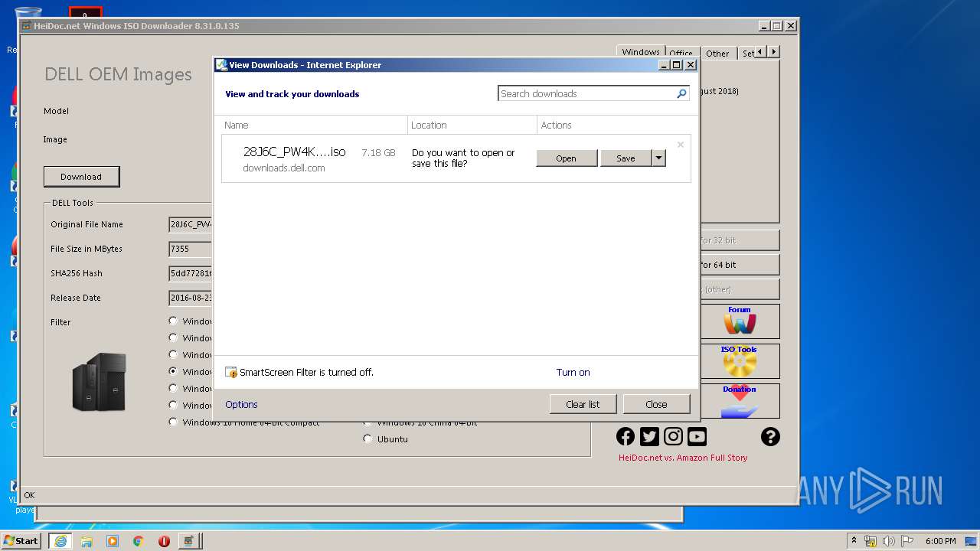Dismiss the 28J6C_PW4K iso download entry
The width and height of the screenshot is (980, 551).
680,145
